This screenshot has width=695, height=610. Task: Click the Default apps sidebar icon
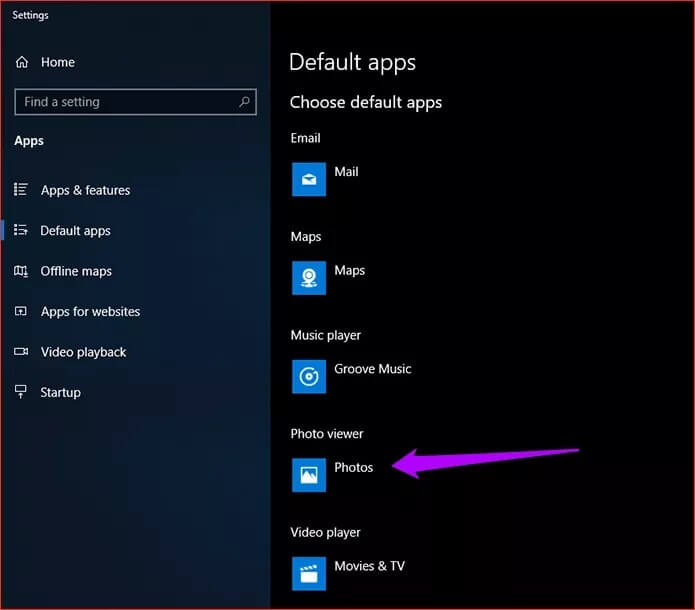click(x=21, y=230)
